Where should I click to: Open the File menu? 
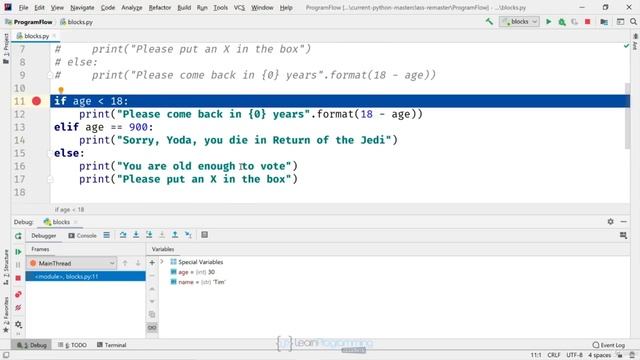tap(23, 7)
